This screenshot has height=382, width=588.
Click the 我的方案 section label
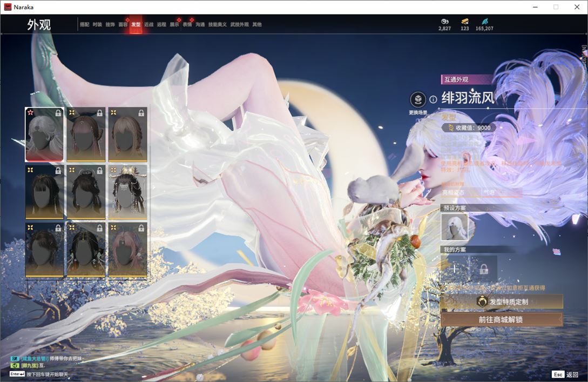point(455,250)
